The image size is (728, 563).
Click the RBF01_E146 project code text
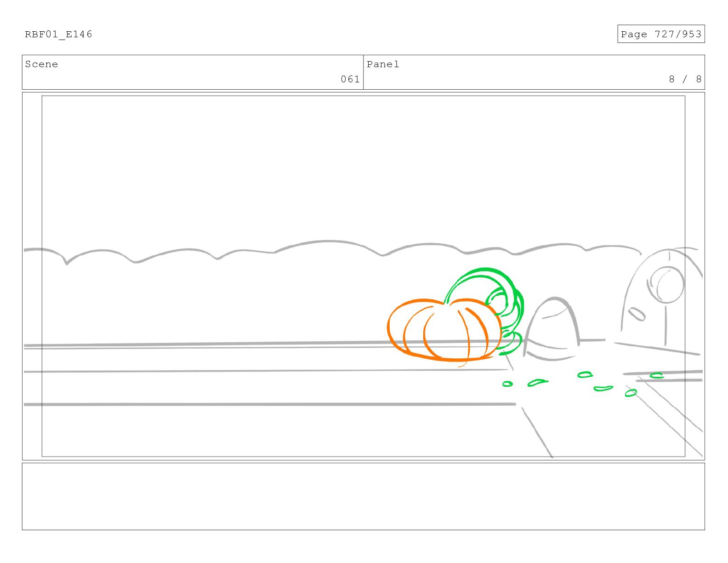click(x=58, y=34)
